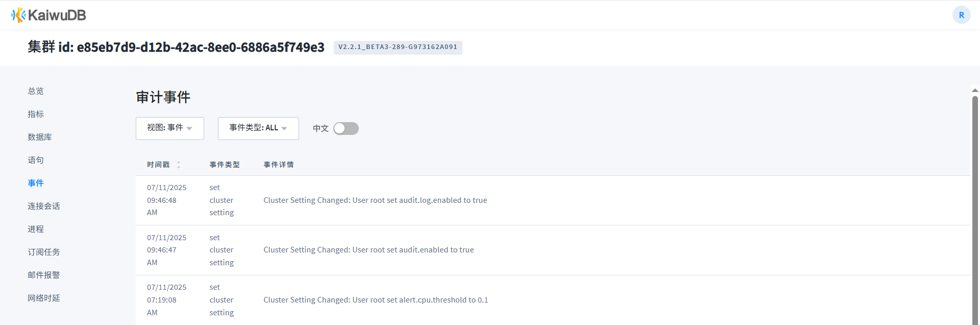Open the 连接会话 page
Screen dimensions: 980x325
tap(44, 206)
